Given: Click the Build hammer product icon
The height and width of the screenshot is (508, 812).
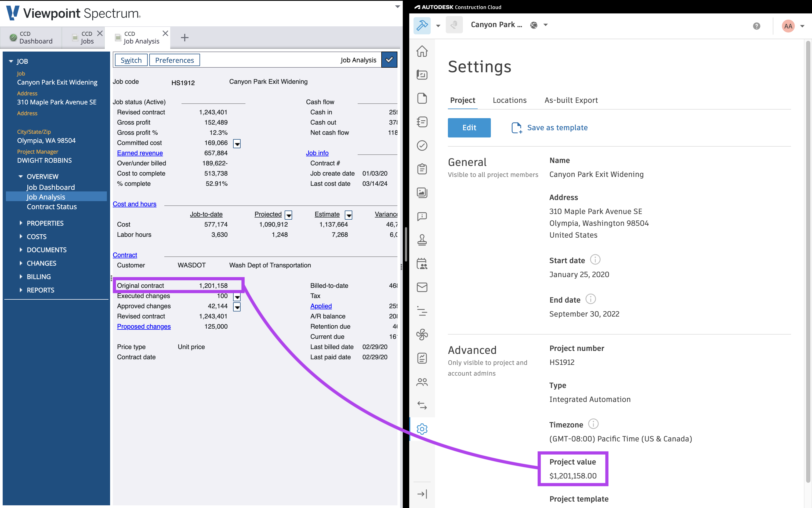Looking at the screenshot, I should [x=422, y=25].
